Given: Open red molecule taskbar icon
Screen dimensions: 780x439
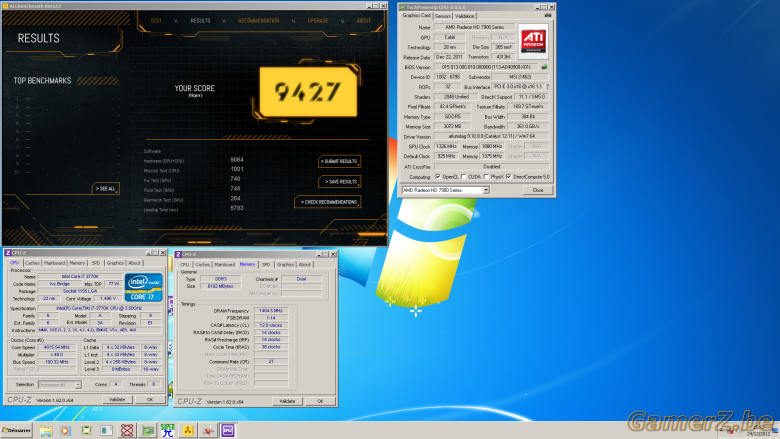Looking at the screenshot, I should 208,431.
